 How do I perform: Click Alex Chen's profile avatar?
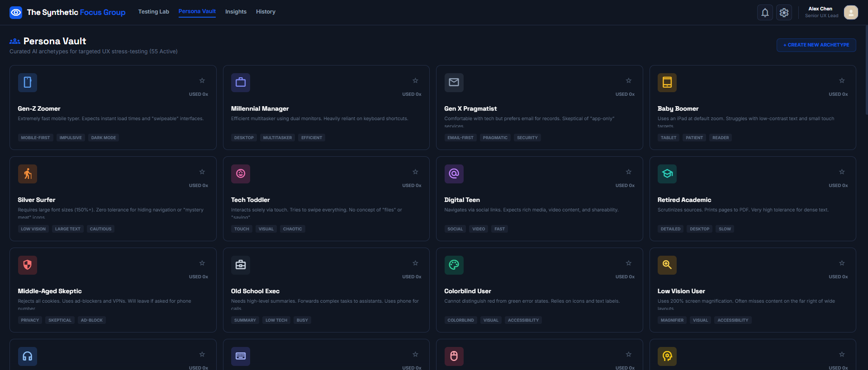tap(851, 12)
